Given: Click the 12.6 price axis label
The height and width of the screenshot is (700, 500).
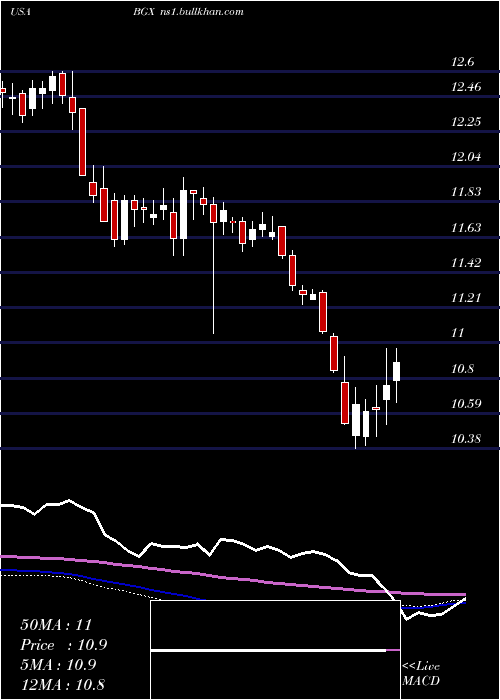Looking at the screenshot, I should (462, 62).
